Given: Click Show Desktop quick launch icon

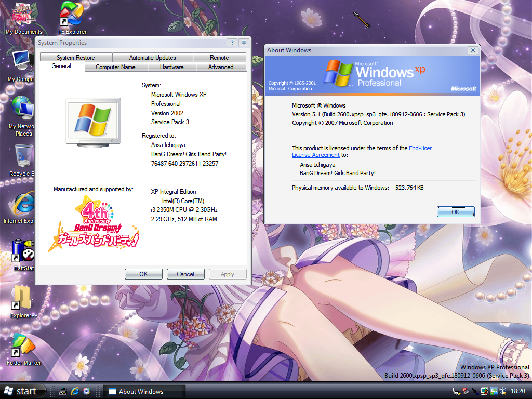Looking at the screenshot, I should point(63,392).
